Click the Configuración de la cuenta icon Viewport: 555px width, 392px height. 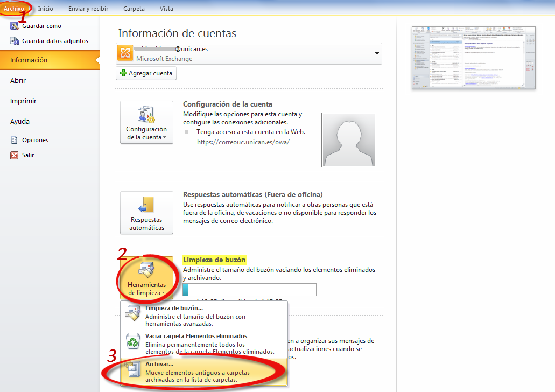[x=146, y=115]
